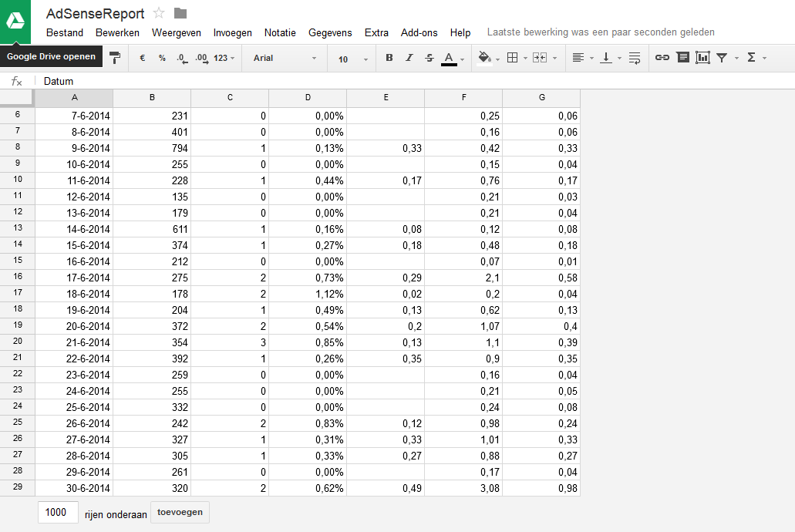Viewport: 795px width, 532px height.
Task: Open the Bewerken menu
Action: [x=117, y=32]
